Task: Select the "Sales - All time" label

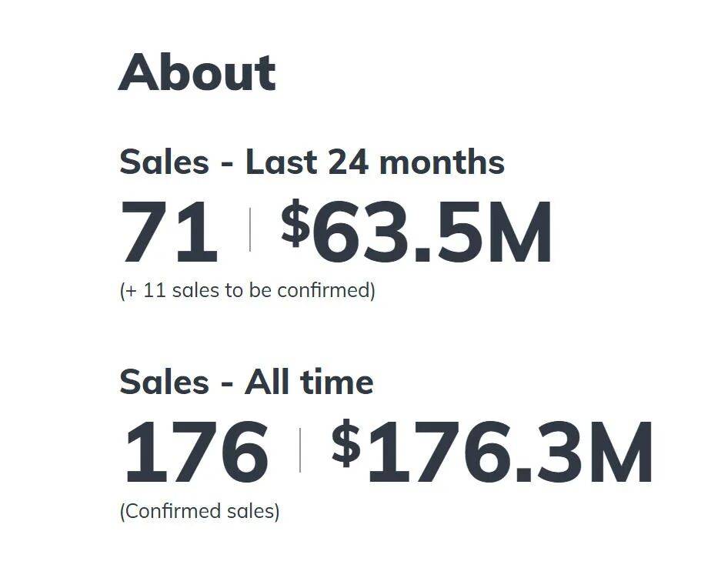Action: (246, 383)
